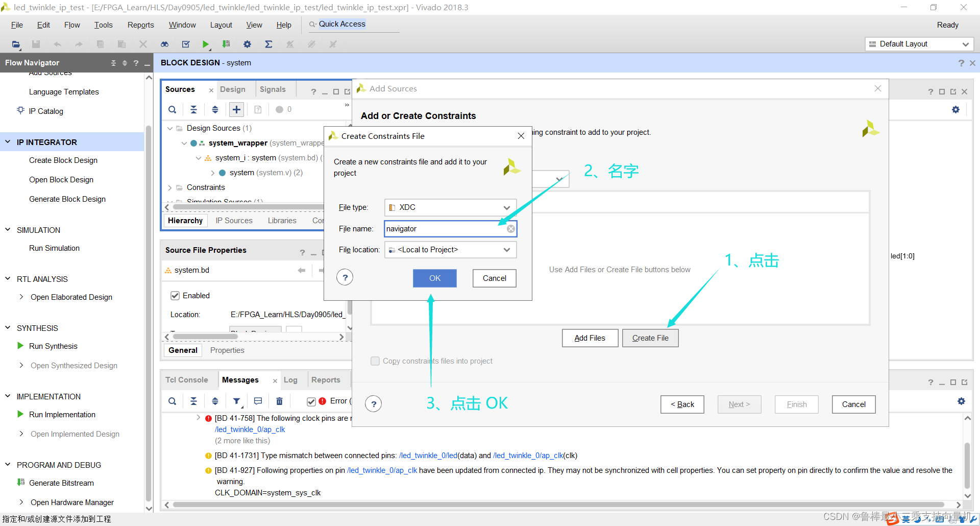Click the Run green arrow toolbar icon
Screen dimensions: 980x526
tap(205, 44)
